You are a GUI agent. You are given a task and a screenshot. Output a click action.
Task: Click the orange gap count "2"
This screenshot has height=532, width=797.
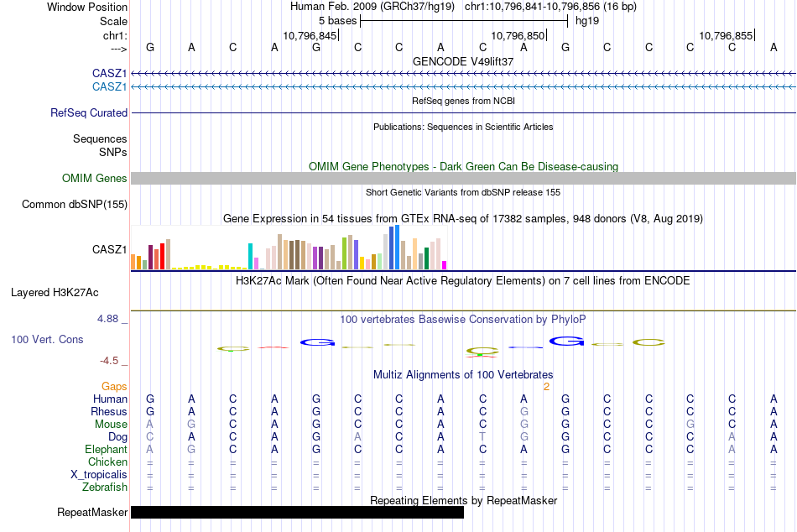(546, 387)
